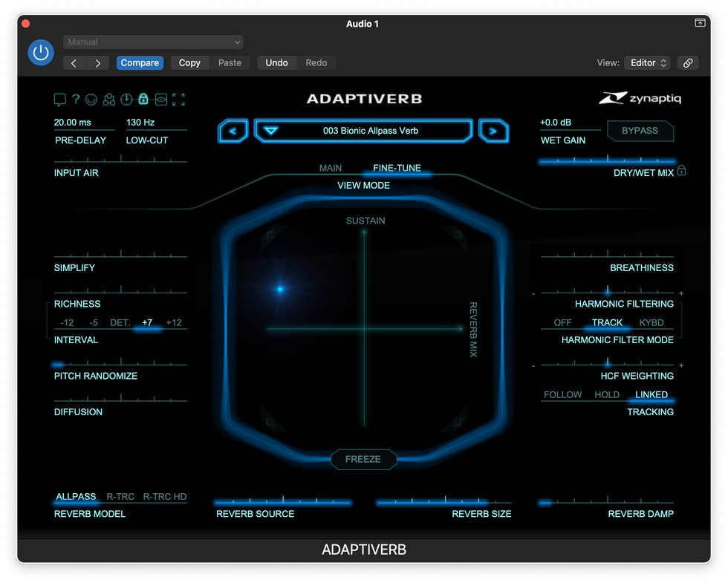Screen dimensions: 728x583
Task: Set harmonic filter mode to TRACK
Action: click(x=608, y=322)
